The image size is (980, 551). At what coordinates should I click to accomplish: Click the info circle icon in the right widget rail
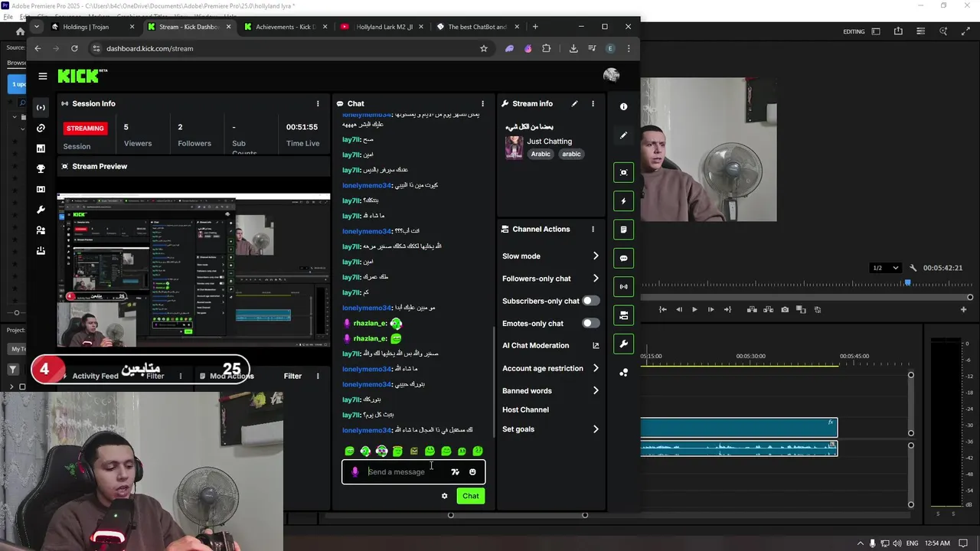point(623,106)
